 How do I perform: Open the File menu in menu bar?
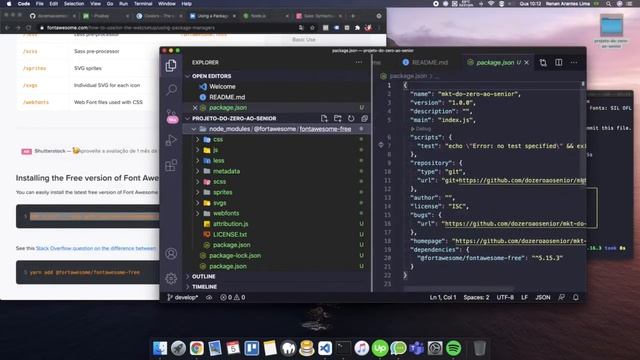[40, 4]
